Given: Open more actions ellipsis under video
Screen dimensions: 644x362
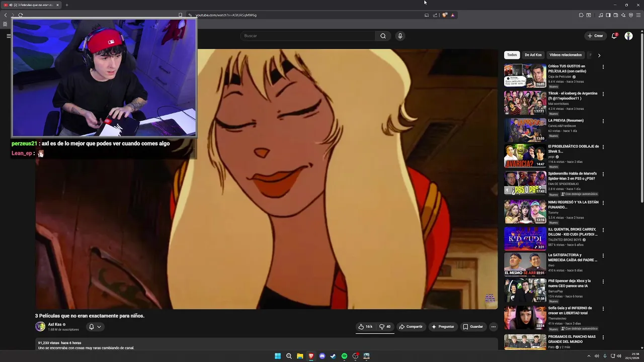Looking at the screenshot, I should tap(493, 327).
